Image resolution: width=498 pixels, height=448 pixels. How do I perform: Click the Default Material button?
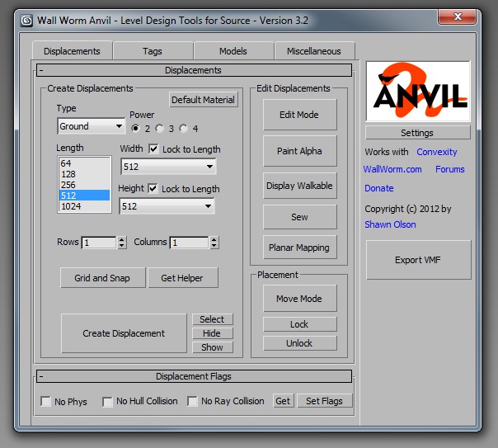204,100
